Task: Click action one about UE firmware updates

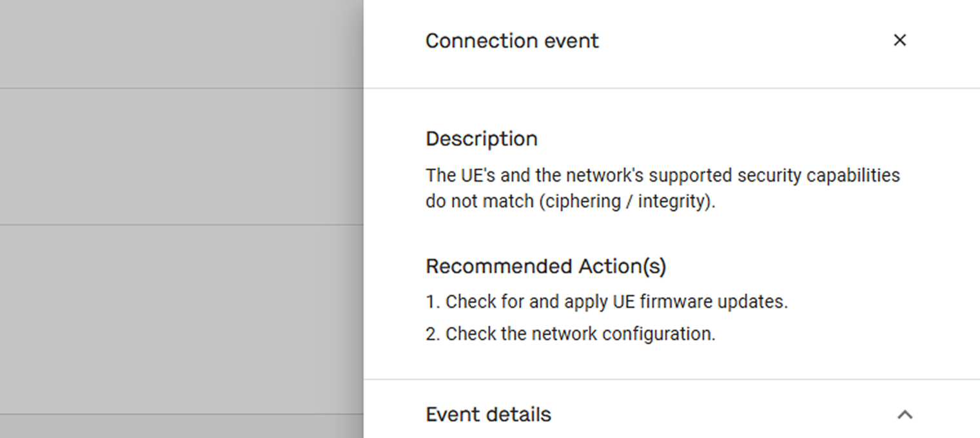Action: click(607, 301)
